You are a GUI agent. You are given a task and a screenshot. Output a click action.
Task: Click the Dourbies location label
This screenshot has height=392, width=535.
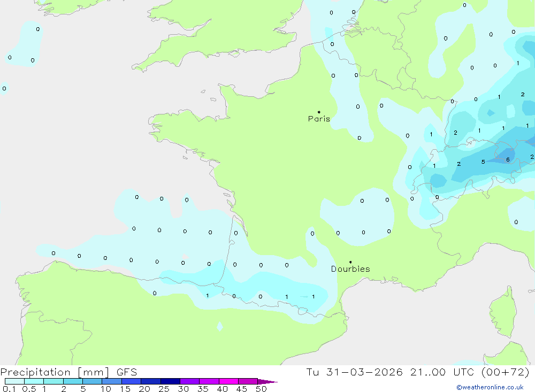tap(350, 269)
